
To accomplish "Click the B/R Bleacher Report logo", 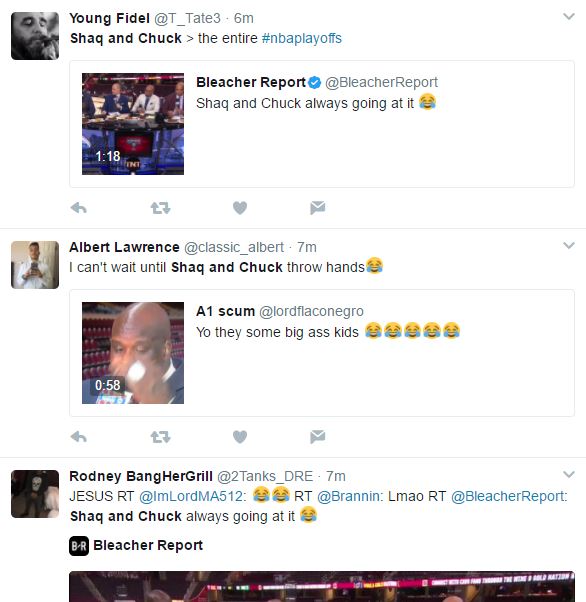I will 79,546.
